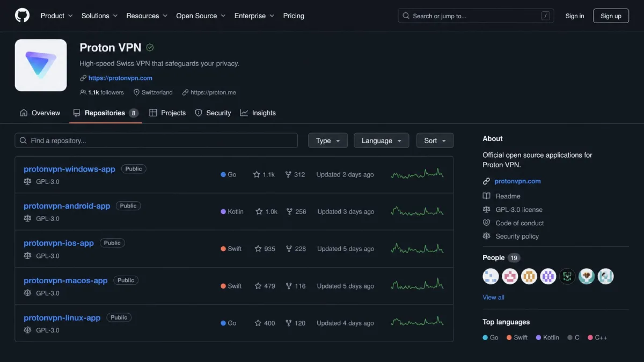Click the book icon beside Readme

click(487, 196)
